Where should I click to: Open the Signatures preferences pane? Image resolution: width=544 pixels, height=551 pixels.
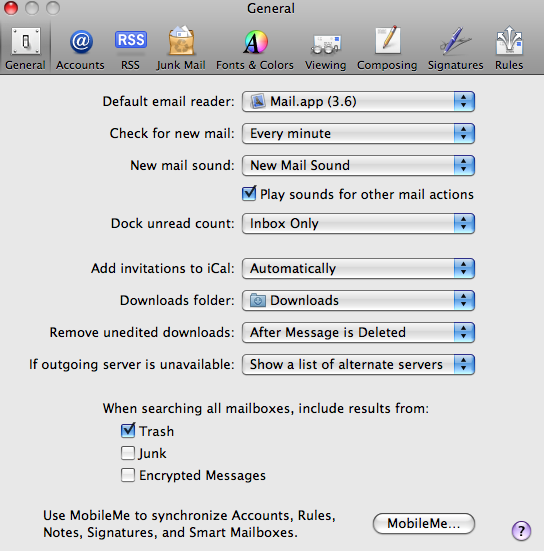point(455,48)
